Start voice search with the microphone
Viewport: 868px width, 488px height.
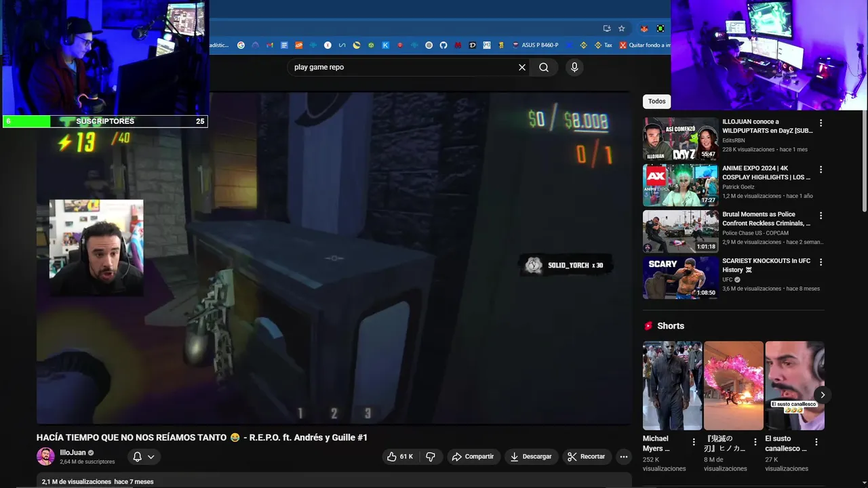pyautogui.click(x=574, y=67)
